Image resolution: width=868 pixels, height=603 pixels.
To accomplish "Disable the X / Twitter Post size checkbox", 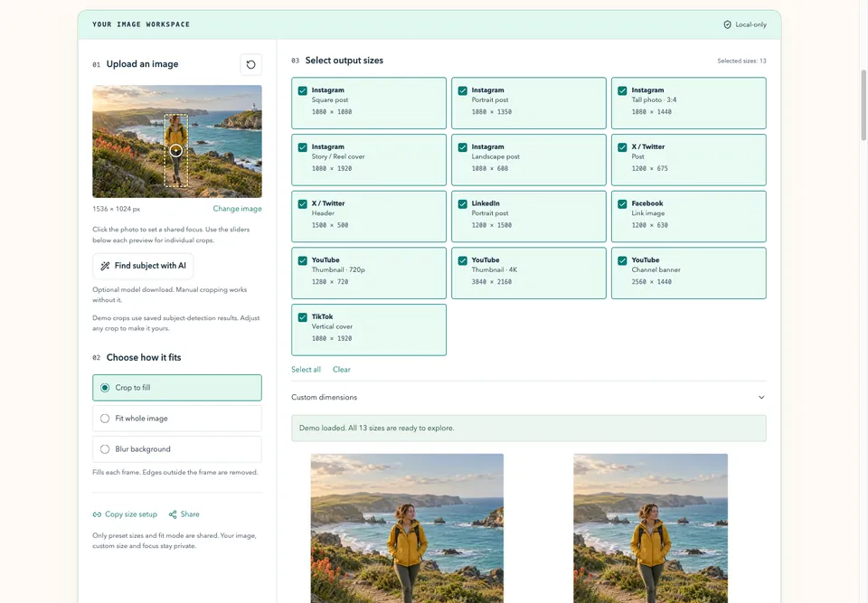I will click(x=622, y=147).
